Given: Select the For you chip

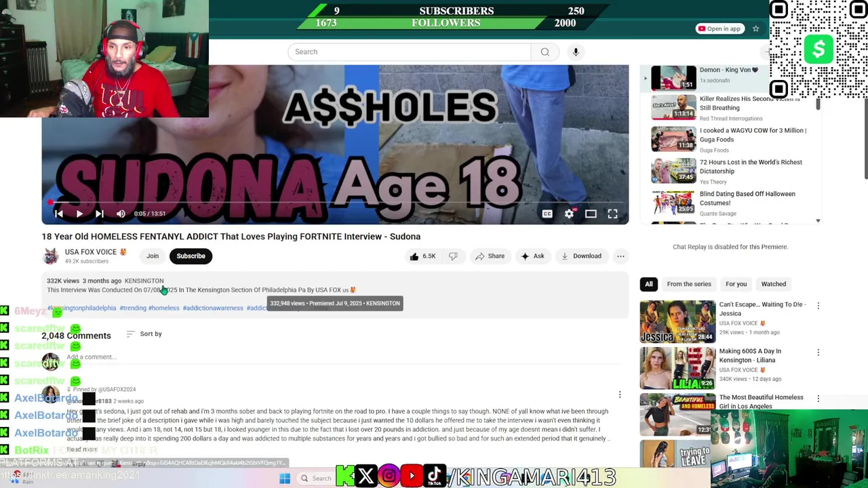Looking at the screenshot, I should [736, 284].
